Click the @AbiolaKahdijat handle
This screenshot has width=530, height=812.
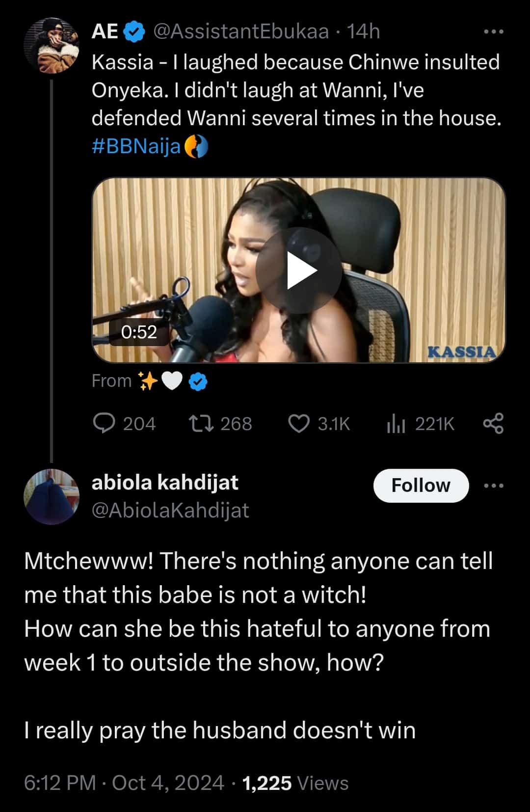tap(170, 511)
